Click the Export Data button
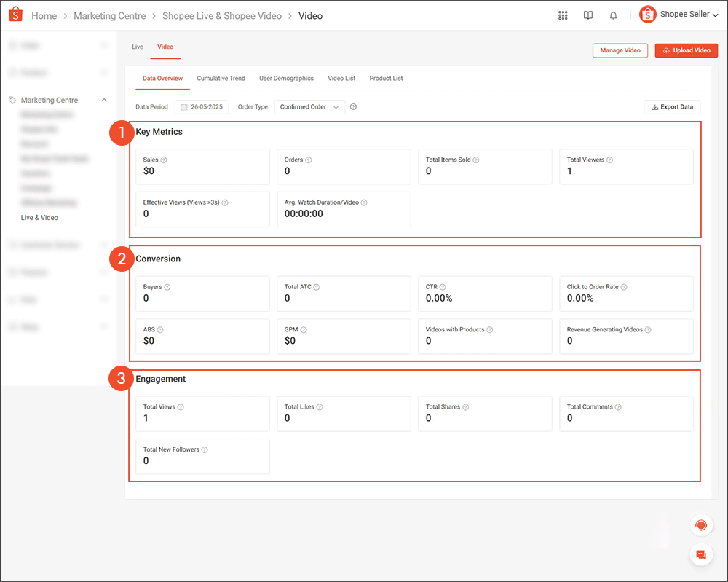The image size is (728, 582). 672,107
